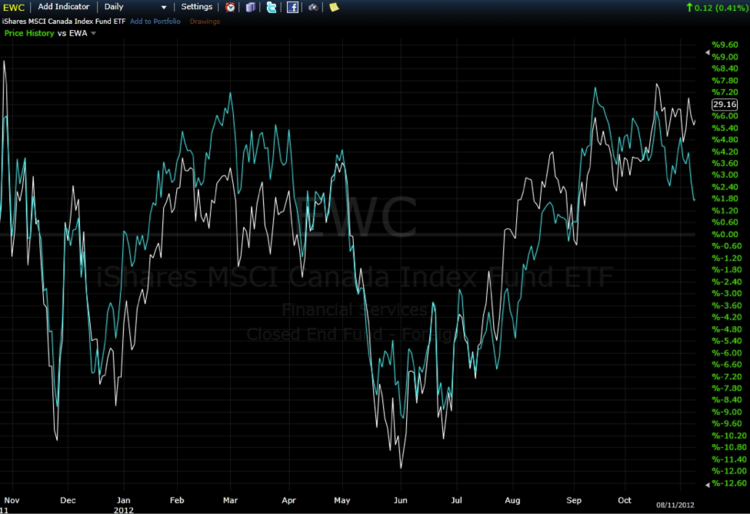Click the alarm clock alert icon
The height and width of the screenshot is (514, 750).
coord(231,7)
